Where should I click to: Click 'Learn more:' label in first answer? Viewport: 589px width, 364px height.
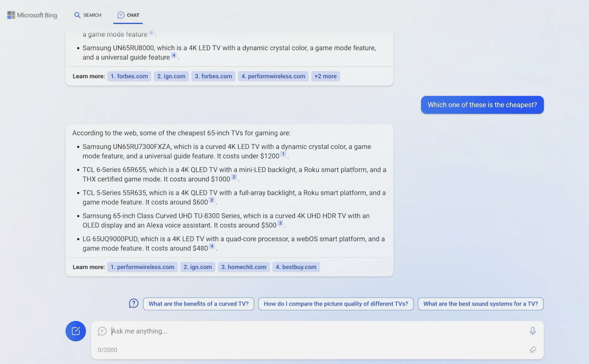click(x=89, y=76)
